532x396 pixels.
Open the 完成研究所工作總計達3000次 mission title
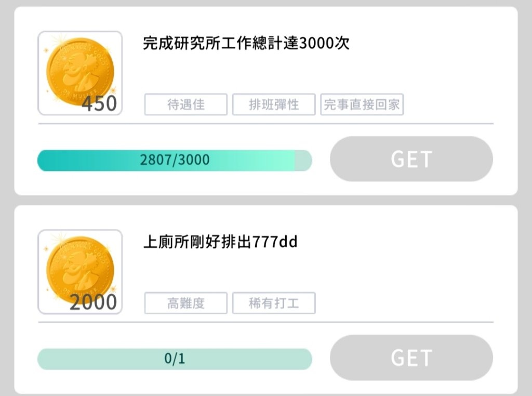[x=246, y=44]
